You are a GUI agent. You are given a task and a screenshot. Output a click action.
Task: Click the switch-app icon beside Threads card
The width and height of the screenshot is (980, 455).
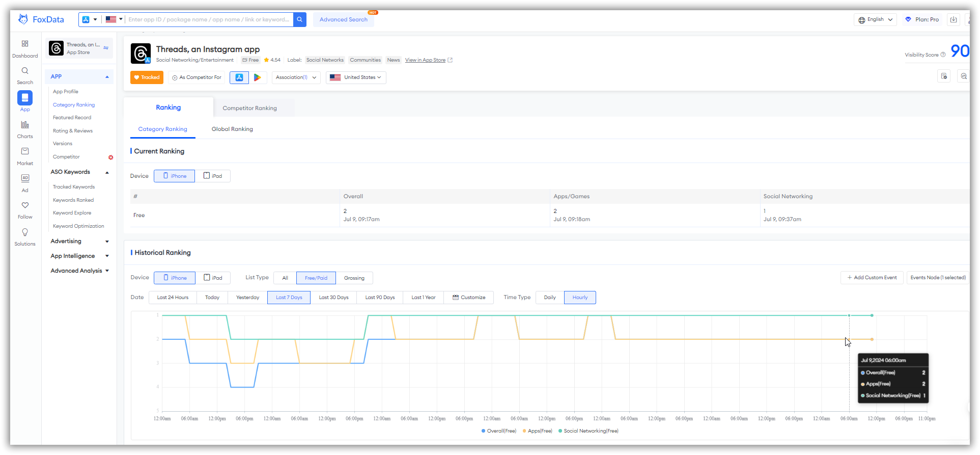click(106, 48)
